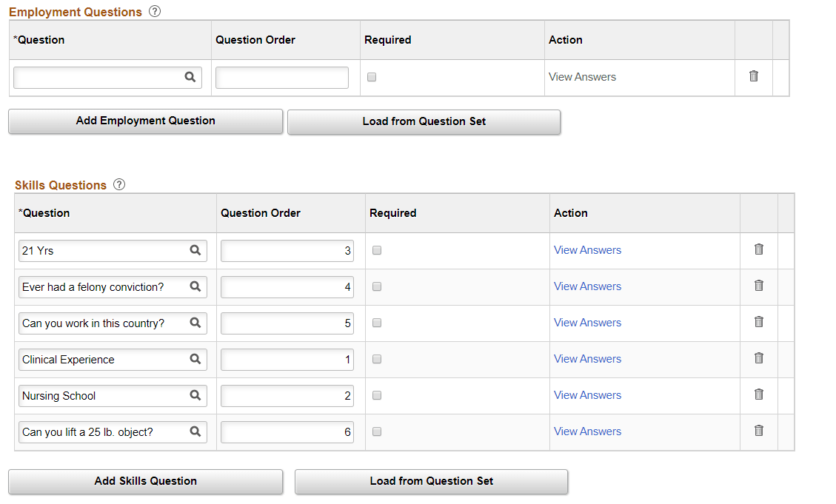Delete the 21 Yrs skills question
This screenshot has height=504, width=836.
pyautogui.click(x=759, y=249)
